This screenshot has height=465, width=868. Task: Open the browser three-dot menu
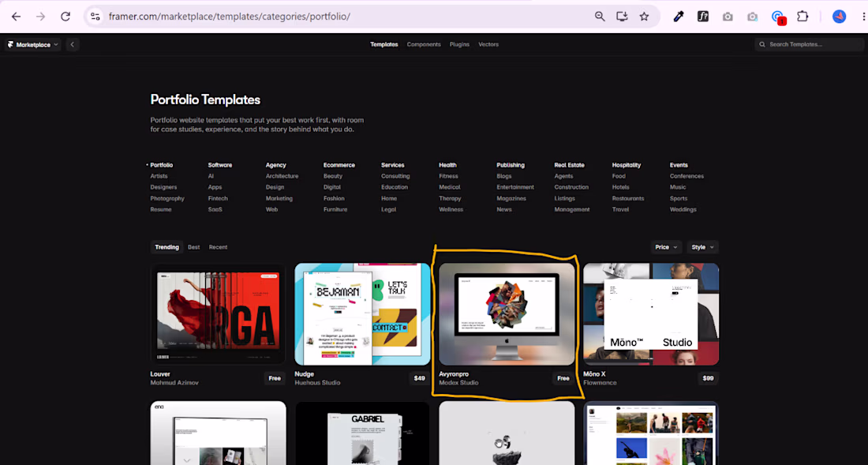click(863, 17)
